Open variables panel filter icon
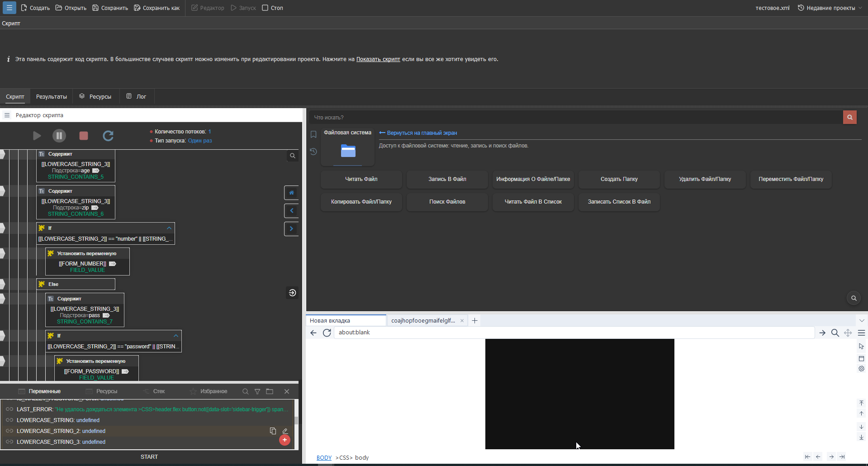Screen dimensions: 868x466 click(257, 392)
